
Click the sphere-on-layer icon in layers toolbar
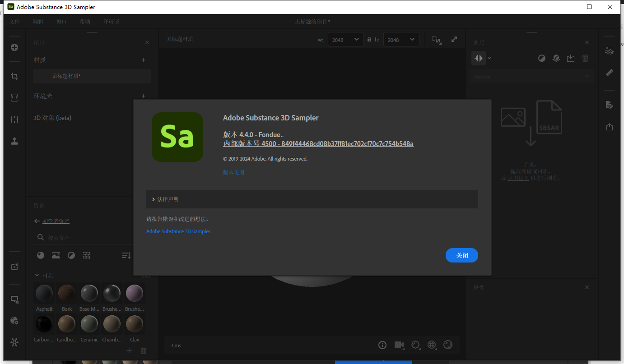(556, 58)
